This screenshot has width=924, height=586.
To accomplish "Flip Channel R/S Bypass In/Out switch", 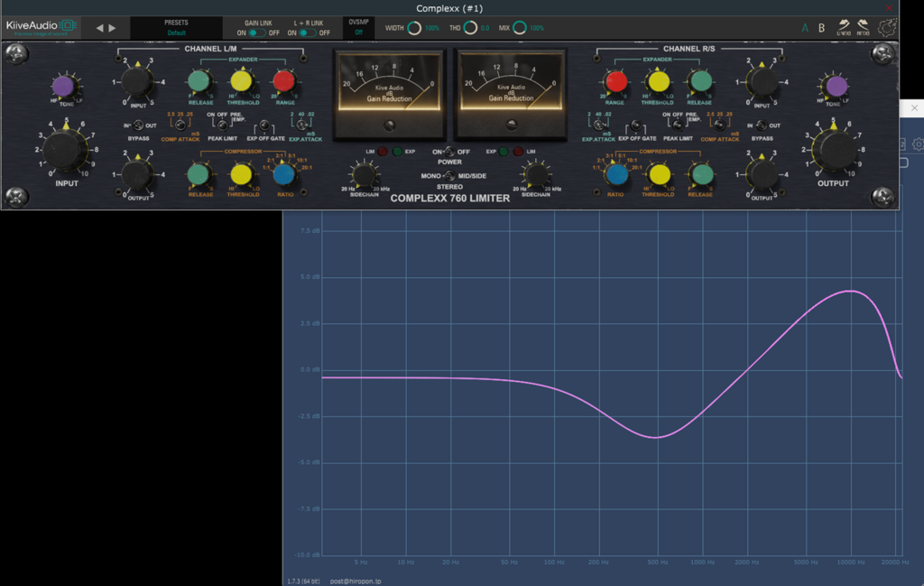I will (762, 125).
